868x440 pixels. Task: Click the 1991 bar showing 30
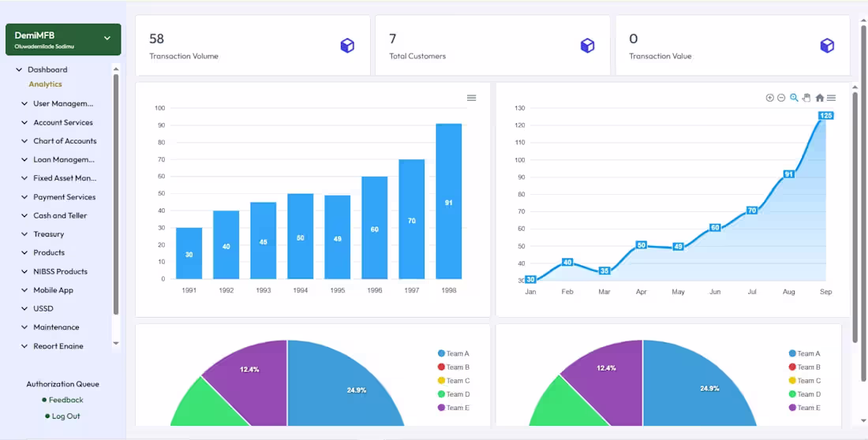click(189, 253)
